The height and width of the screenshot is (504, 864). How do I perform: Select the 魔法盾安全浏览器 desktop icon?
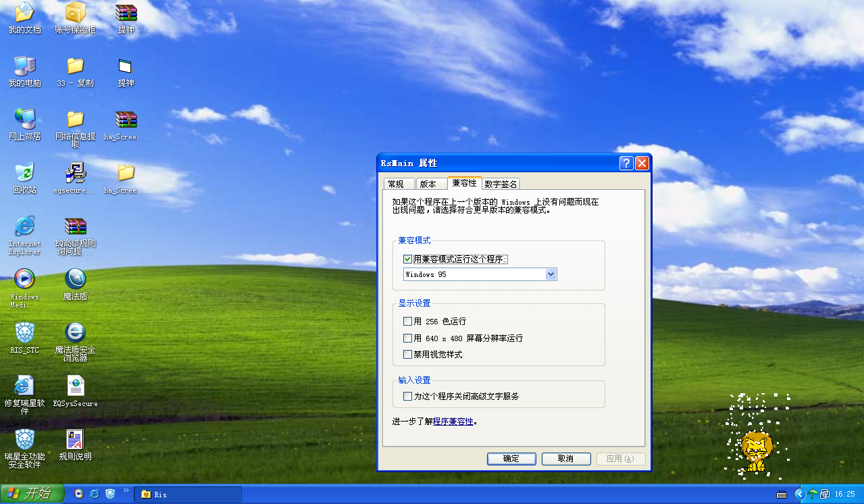pos(75,342)
